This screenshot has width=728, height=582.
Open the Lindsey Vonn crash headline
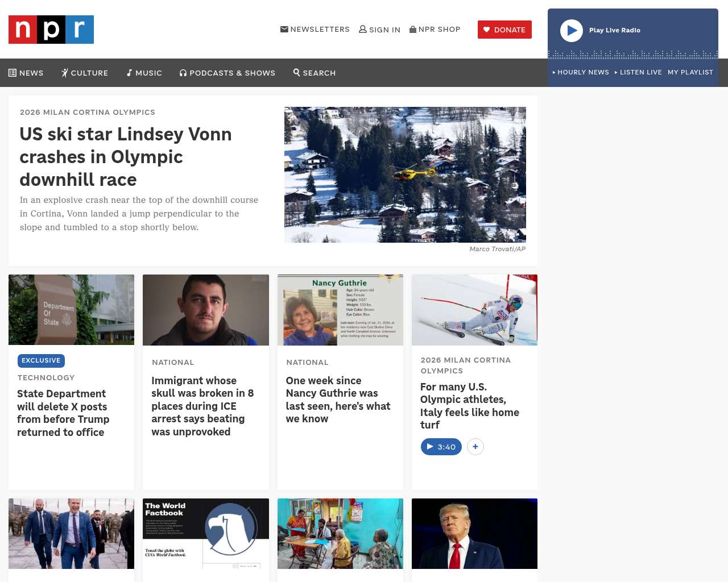126,157
